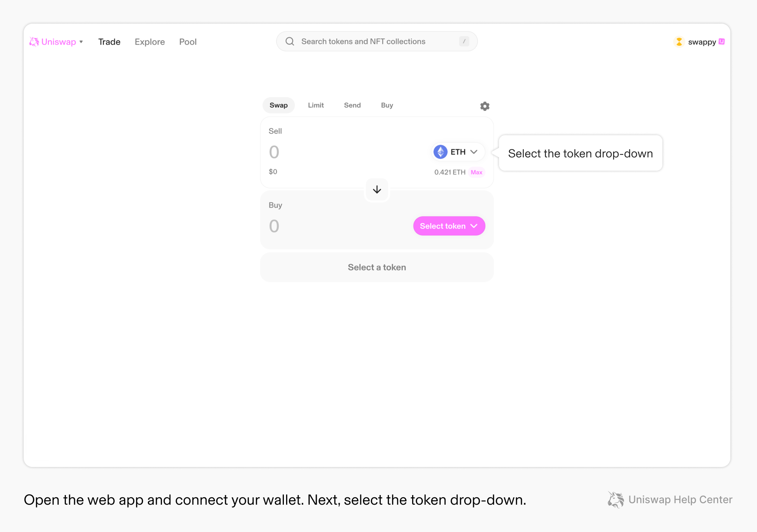Click the swap direction arrow icon
757x532 pixels.
pos(377,189)
